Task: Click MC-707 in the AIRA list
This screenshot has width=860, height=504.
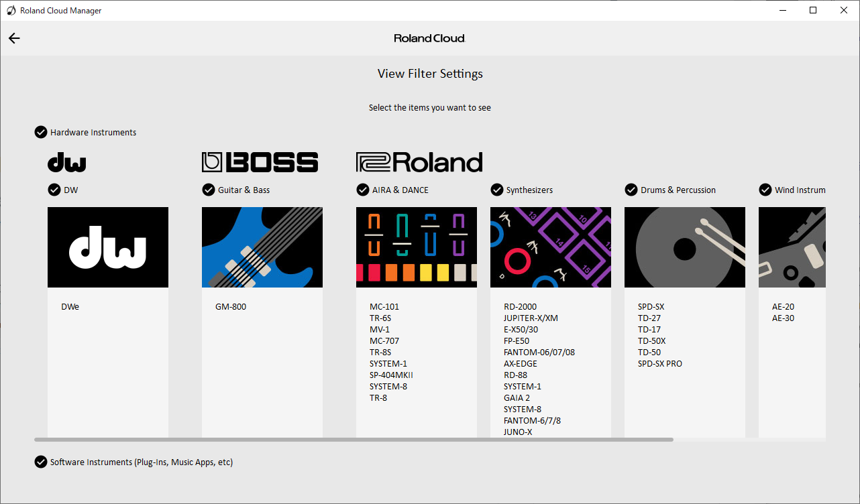Action: coord(384,341)
